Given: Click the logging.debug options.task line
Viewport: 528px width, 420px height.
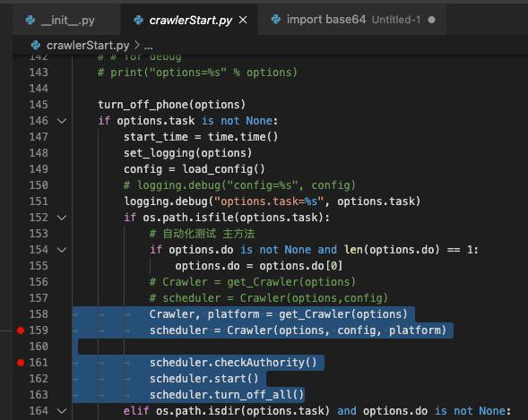Looking at the screenshot, I should (273, 201).
